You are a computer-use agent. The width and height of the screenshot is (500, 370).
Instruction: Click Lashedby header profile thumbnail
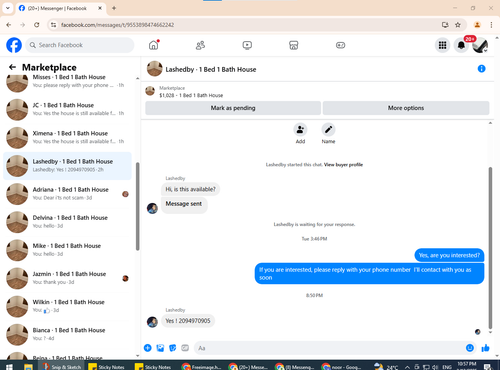(x=155, y=69)
